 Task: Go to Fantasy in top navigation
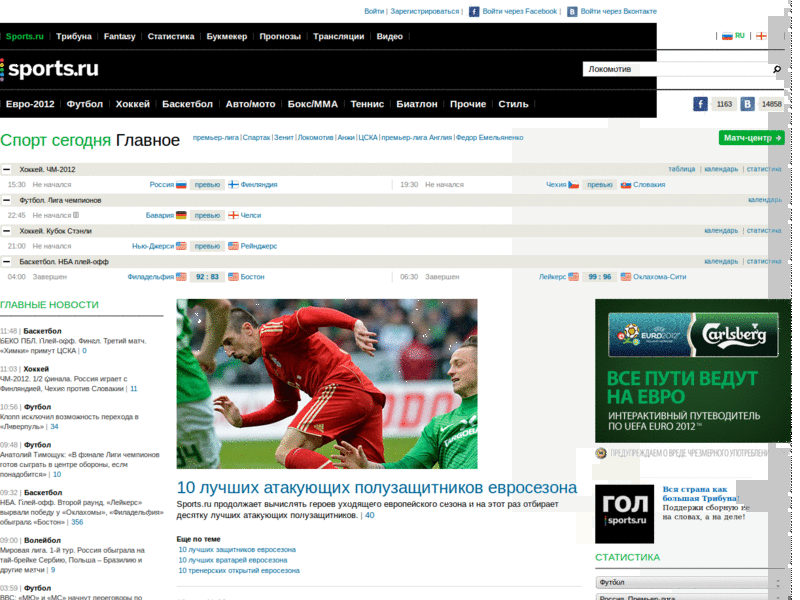point(119,36)
